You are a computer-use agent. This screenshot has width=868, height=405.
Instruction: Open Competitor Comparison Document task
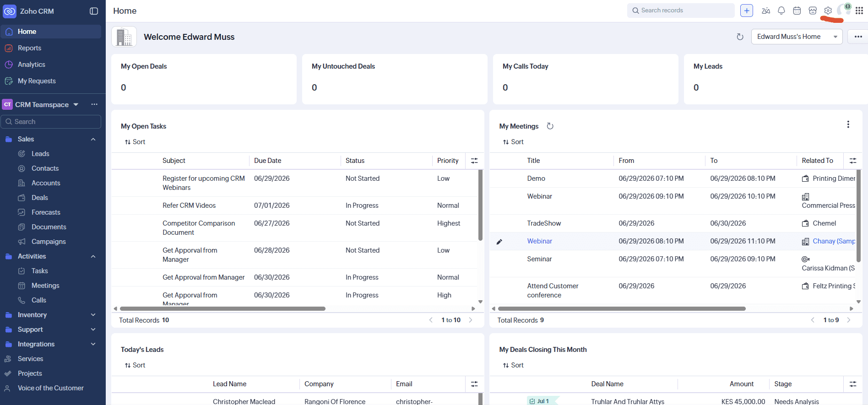coord(199,228)
